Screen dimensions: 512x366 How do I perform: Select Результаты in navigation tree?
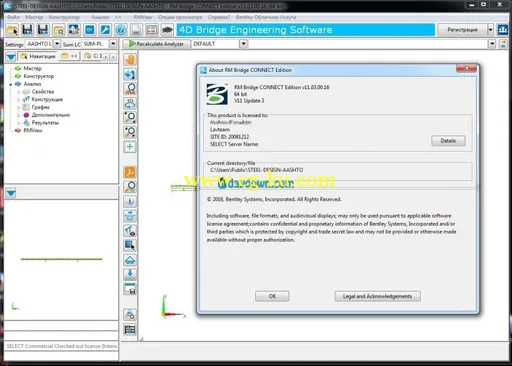(x=45, y=123)
